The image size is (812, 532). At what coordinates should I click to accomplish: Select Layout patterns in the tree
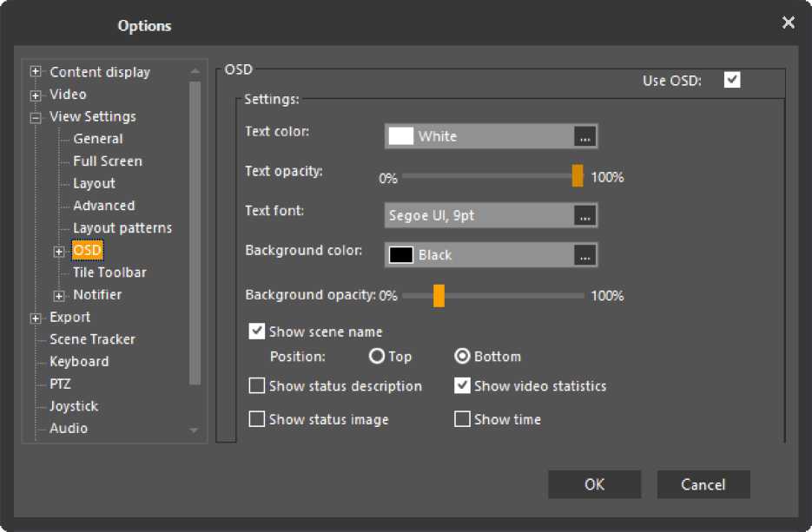(122, 228)
